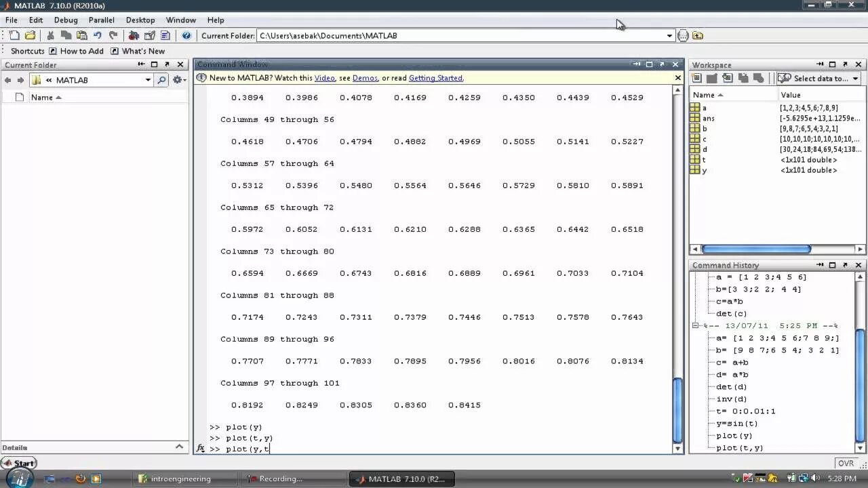Expand the Details section chevron

(179, 447)
